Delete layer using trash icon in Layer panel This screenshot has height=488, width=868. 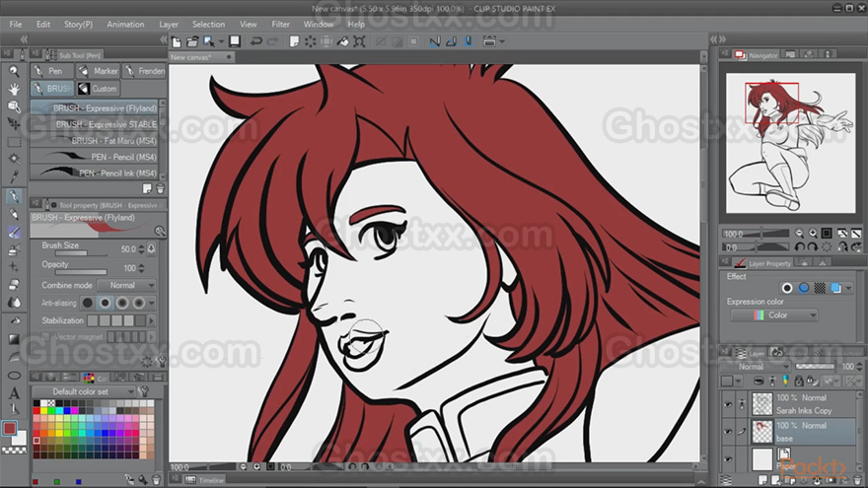(x=857, y=480)
